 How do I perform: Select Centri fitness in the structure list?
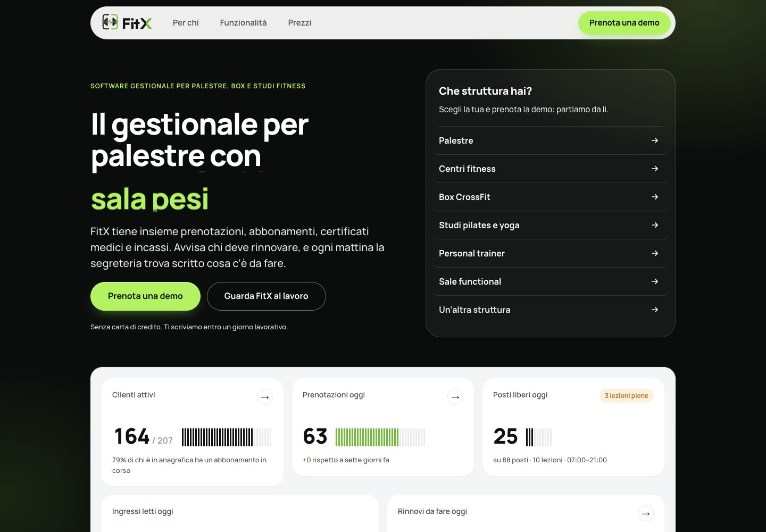(551, 169)
